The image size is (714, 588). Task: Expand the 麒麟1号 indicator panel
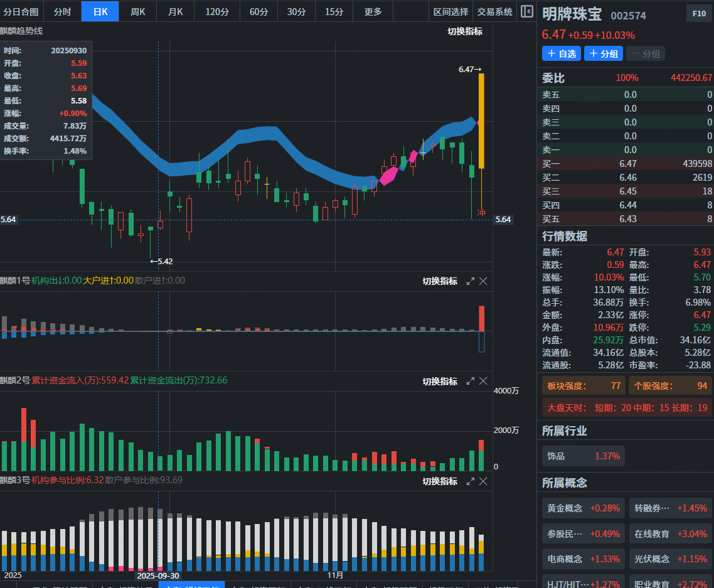point(471,281)
